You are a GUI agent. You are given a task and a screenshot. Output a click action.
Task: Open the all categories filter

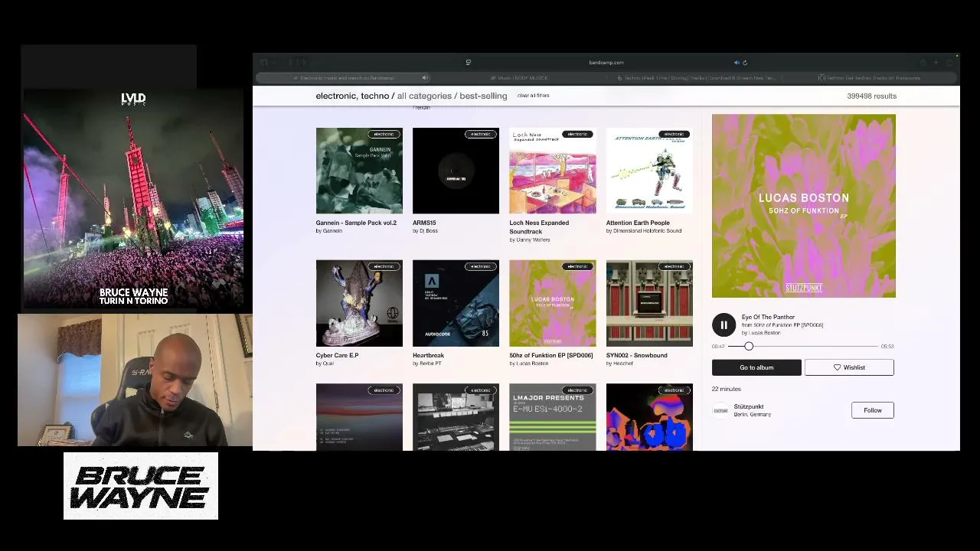(424, 96)
